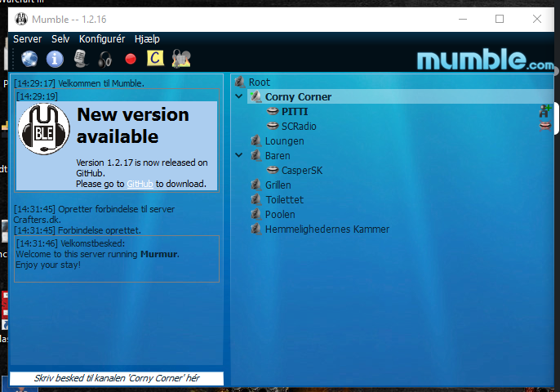Select the Root channel

click(x=260, y=82)
